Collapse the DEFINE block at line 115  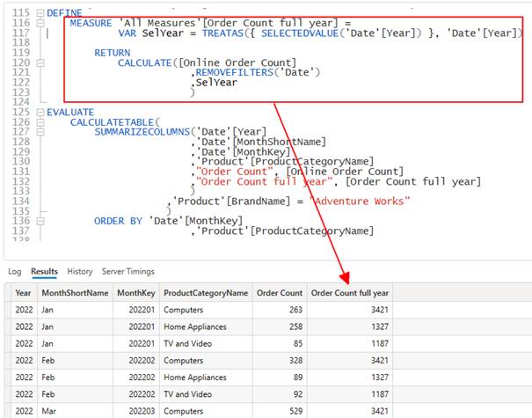tap(40, 13)
